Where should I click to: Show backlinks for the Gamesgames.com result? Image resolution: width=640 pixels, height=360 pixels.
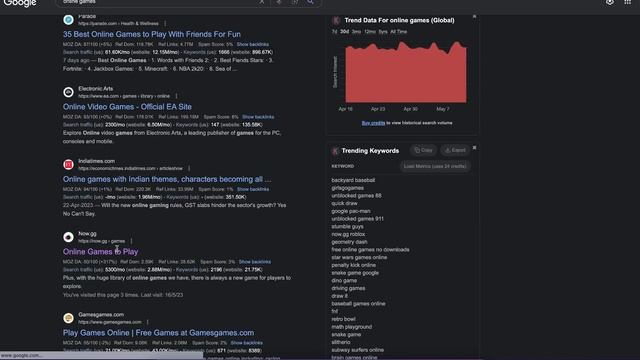(247, 343)
